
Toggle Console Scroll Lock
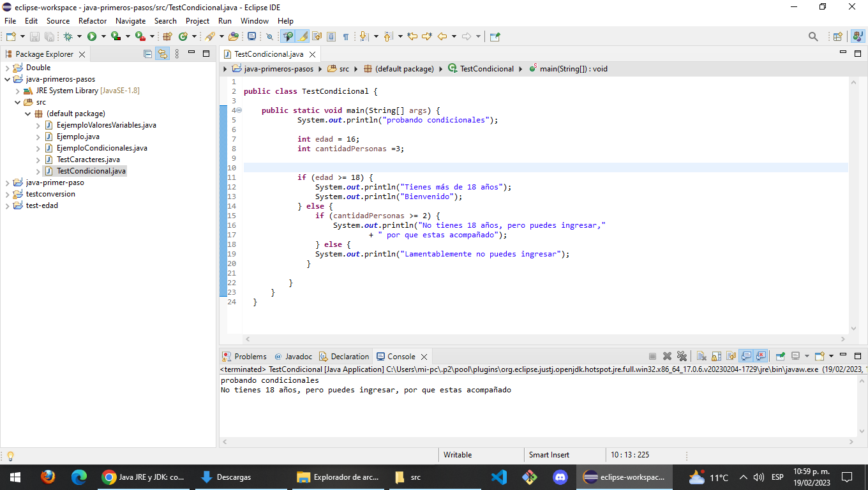(x=716, y=357)
